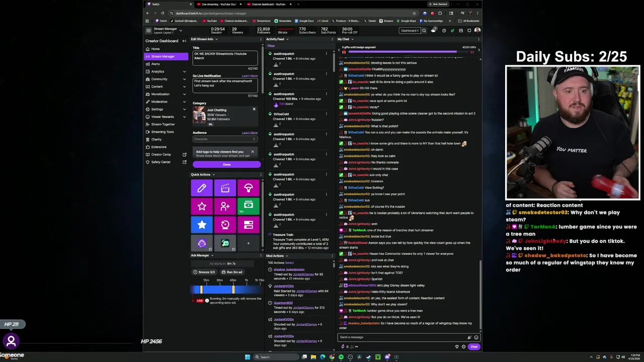Collapse the Creator Dashboard sidebar arrow

[184, 41]
